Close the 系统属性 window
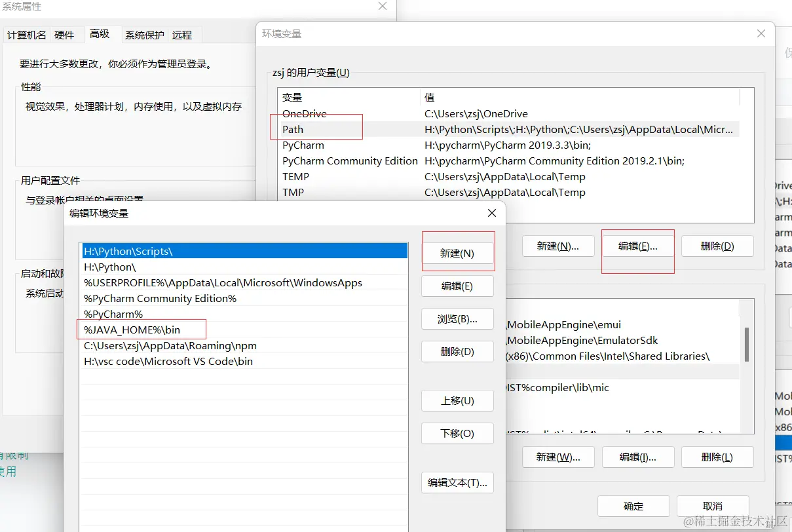792x532 pixels. (x=383, y=6)
